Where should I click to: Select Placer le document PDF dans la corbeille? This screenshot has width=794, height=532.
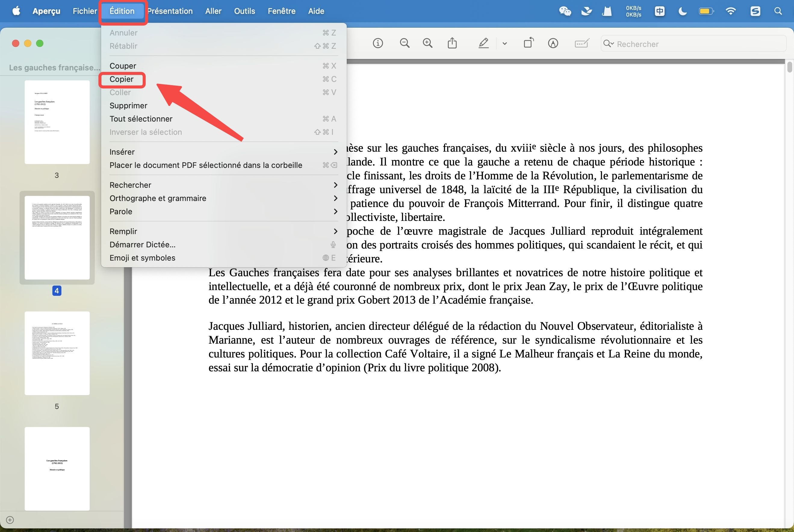[x=224, y=165]
